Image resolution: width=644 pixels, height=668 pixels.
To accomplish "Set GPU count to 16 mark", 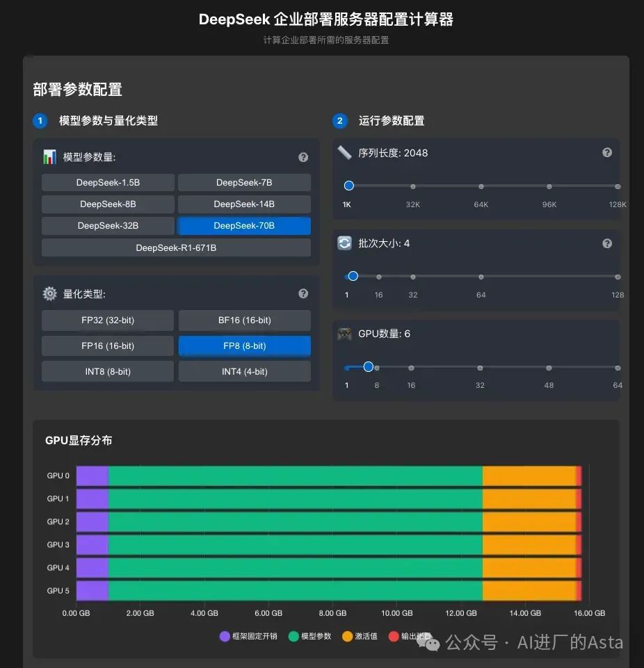I will (411, 368).
